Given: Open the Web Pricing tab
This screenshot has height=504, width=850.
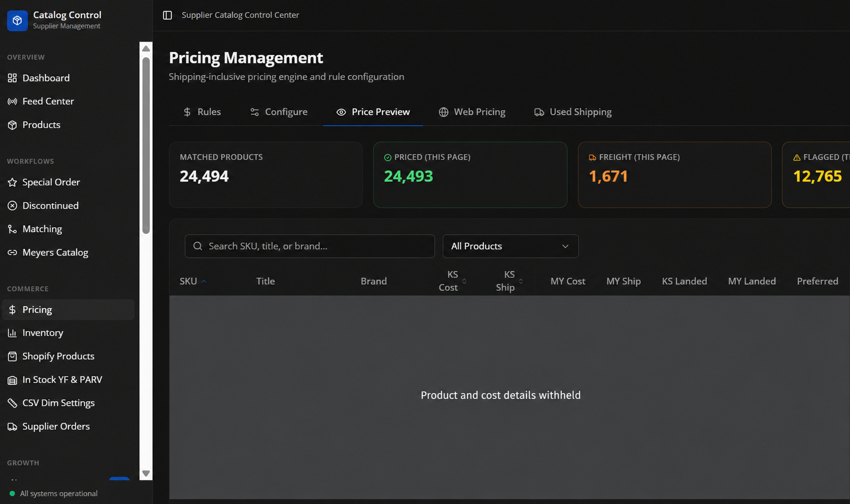Looking at the screenshot, I should [472, 112].
